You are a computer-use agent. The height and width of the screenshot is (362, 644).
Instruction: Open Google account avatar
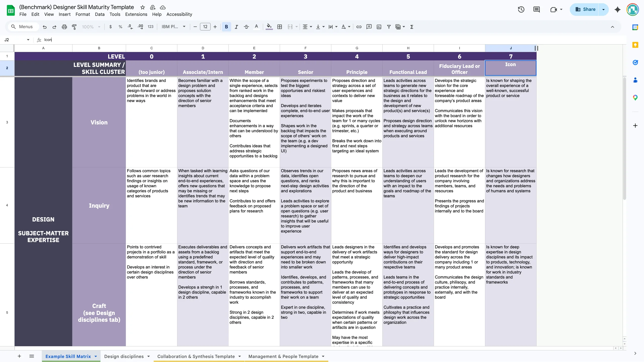633,10
